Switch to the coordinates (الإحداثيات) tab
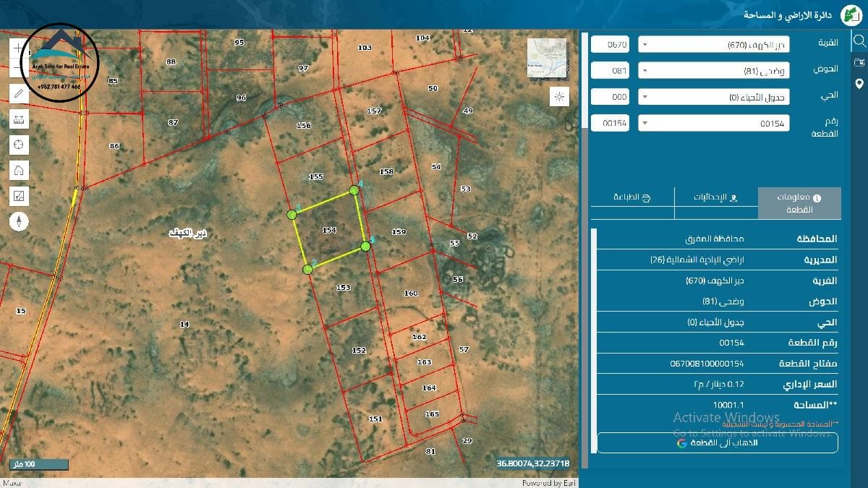The image size is (868, 488). pos(715,197)
